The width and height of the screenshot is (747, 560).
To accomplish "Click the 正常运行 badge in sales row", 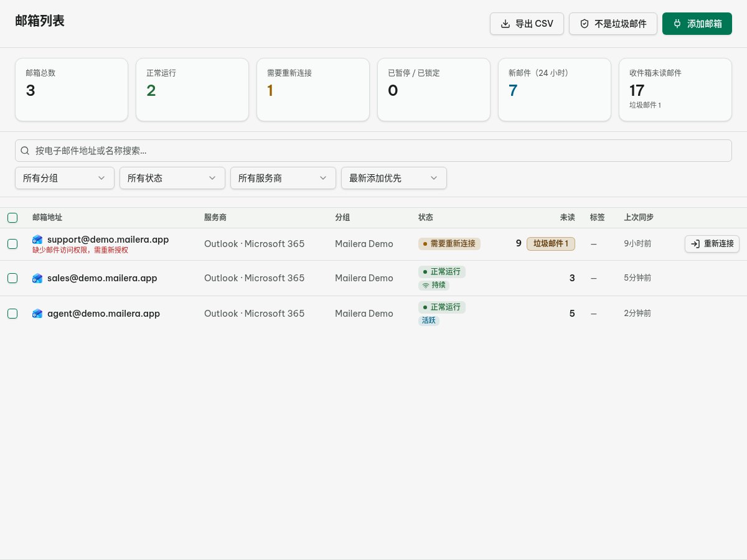I will click(x=442, y=272).
